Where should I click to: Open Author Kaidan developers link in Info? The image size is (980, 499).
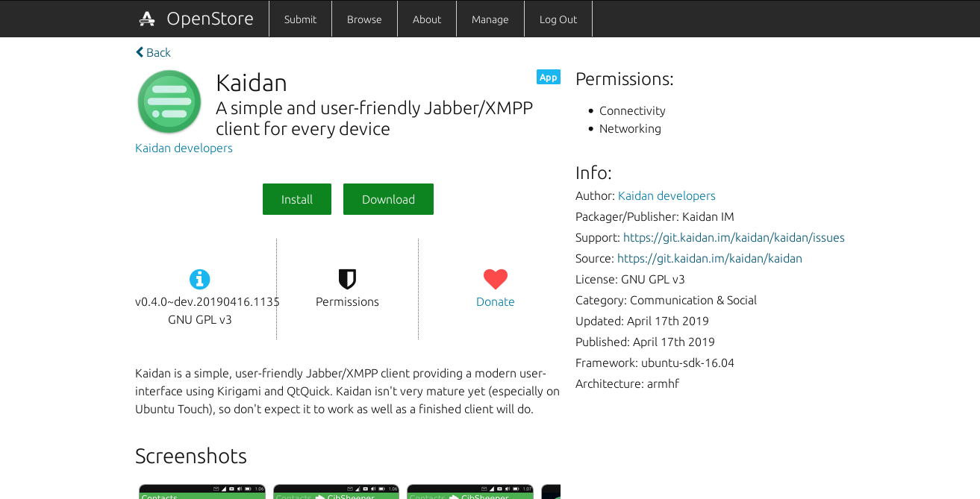click(667, 195)
